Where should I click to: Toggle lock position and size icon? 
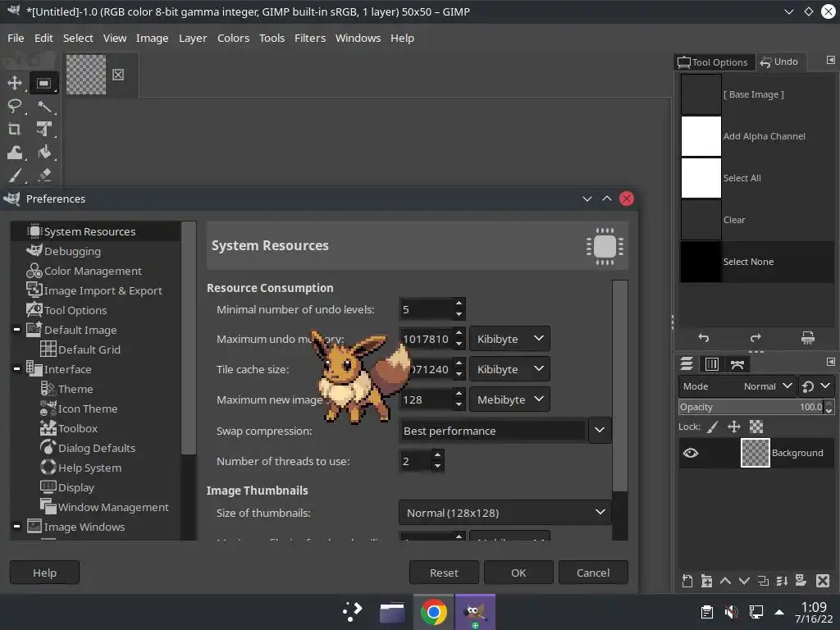[734, 427]
